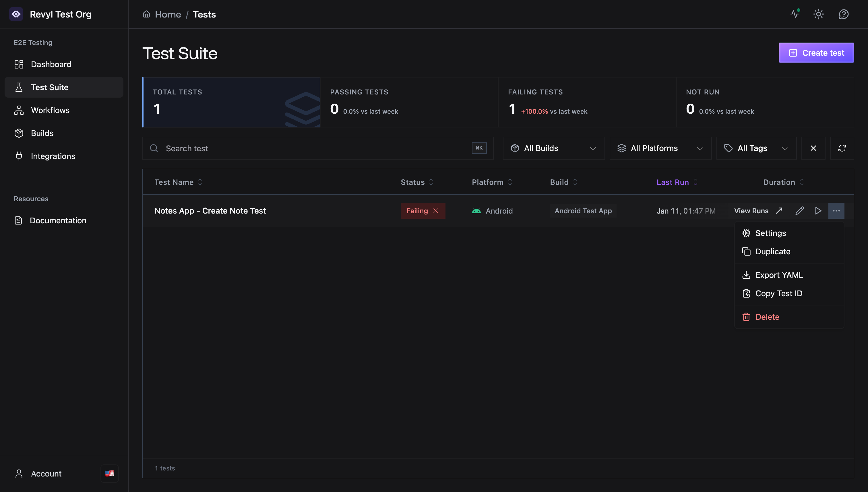Screen dimensions: 868x492
Task: Dismiss the Failing status badge
Action: [436, 210]
